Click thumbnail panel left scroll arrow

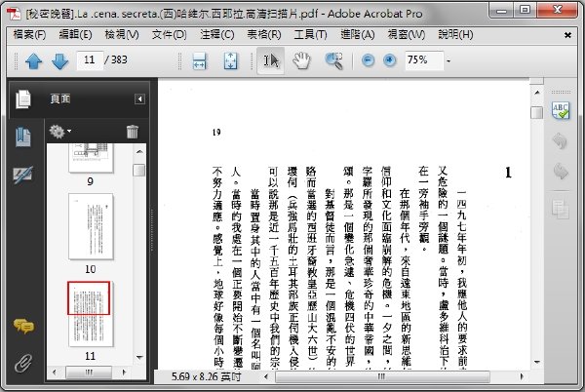(55, 372)
